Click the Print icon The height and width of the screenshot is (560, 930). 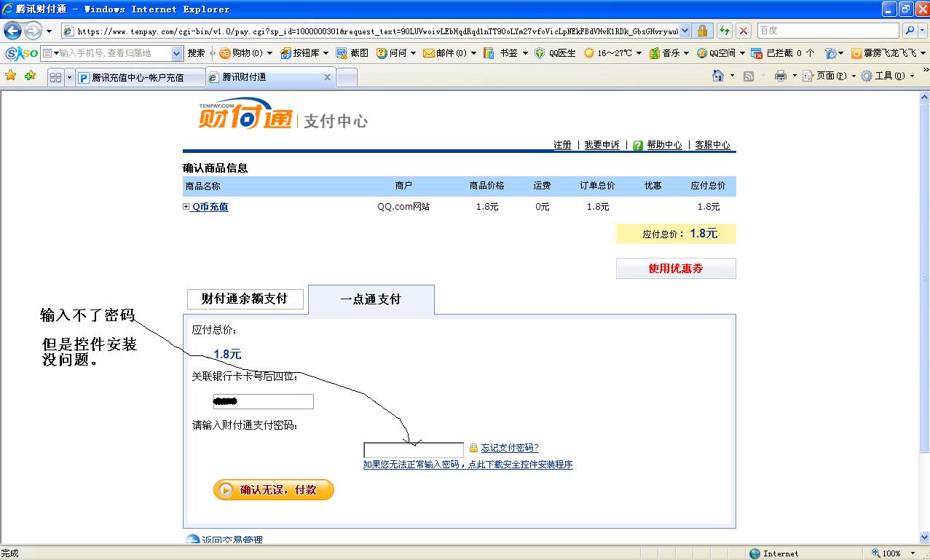coord(781,76)
